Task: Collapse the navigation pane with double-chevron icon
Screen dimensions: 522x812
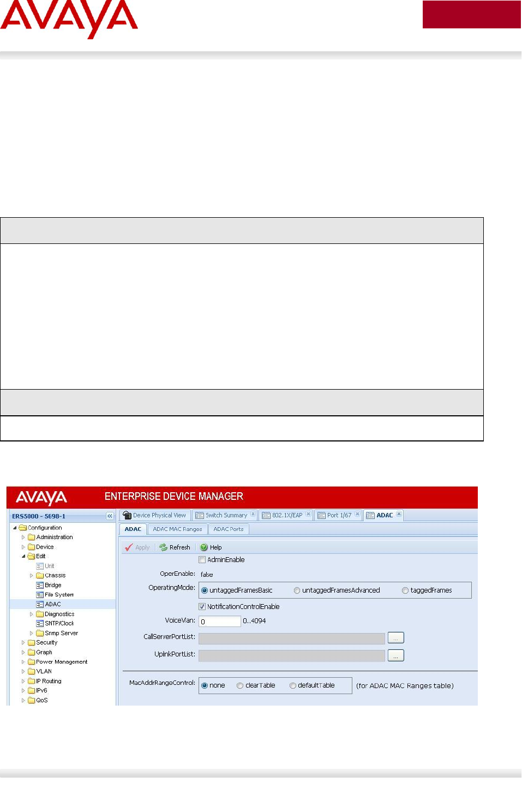Action: [110, 516]
